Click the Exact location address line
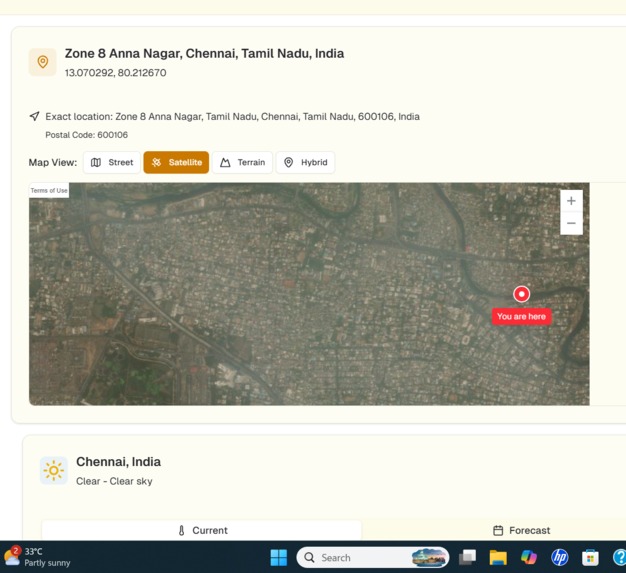The width and height of the screenshot is (626, 573). (x=232, y=117)
